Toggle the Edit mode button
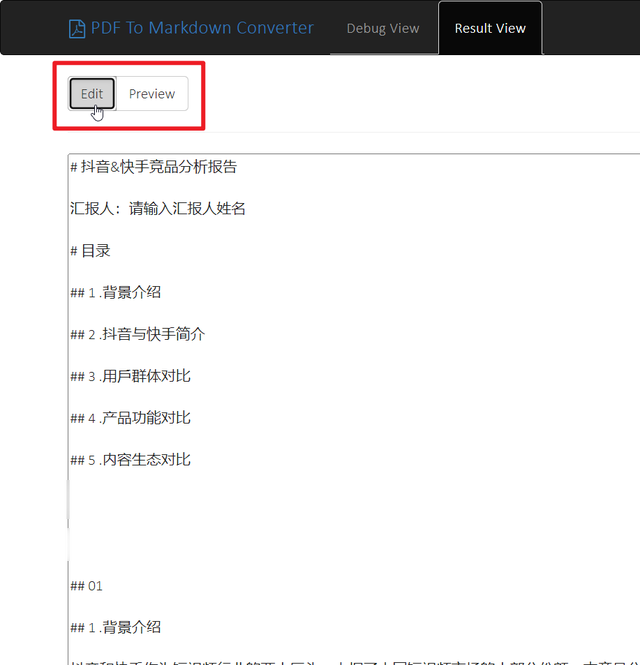 point(92,94)
